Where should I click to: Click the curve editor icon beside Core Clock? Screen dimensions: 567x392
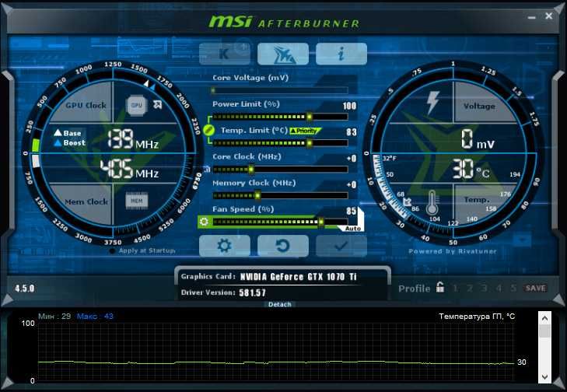pos(207,169)
